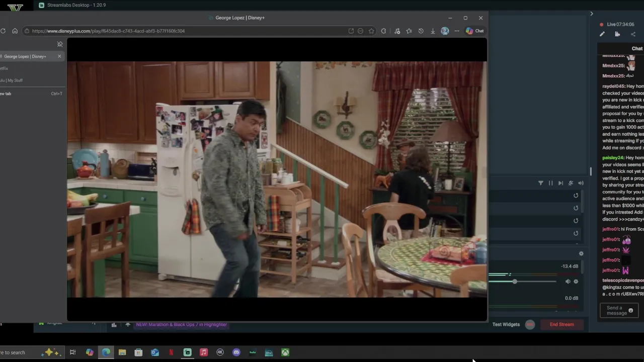This screenshot has height=362, width=644.
Task: Click the raydel045 username in chat
Action: pyautogui.click(x=613, y=86)
